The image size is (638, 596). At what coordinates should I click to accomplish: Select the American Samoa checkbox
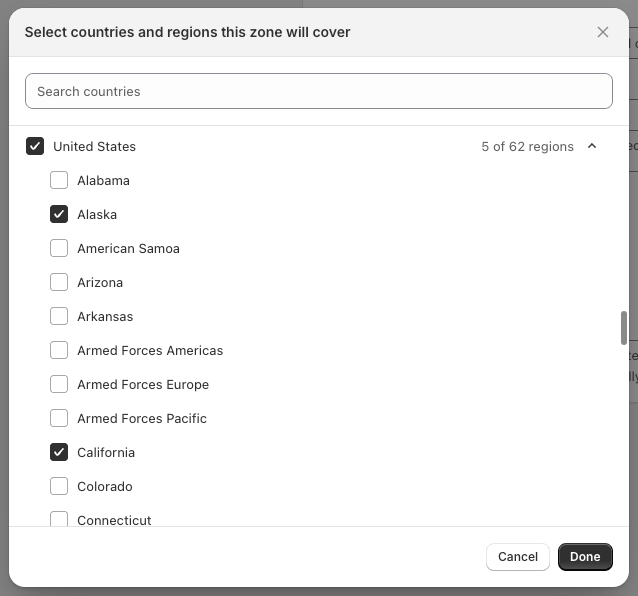tap(59, 248)
